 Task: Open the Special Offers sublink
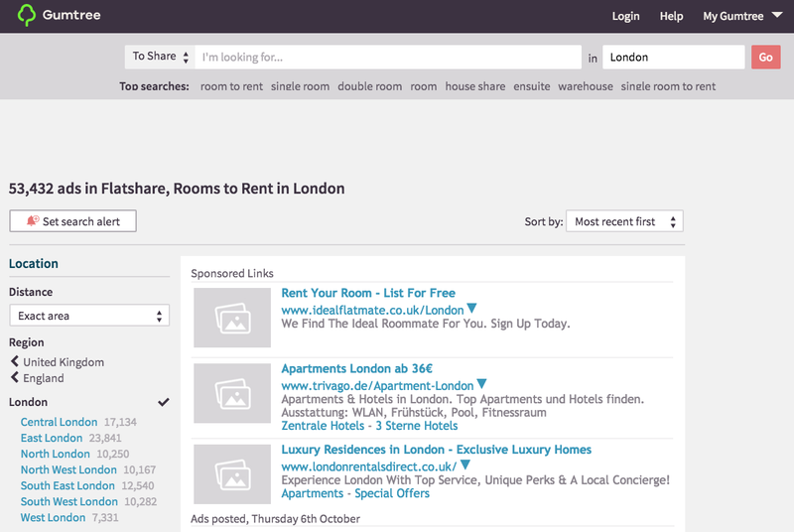[x=392, y=493]
